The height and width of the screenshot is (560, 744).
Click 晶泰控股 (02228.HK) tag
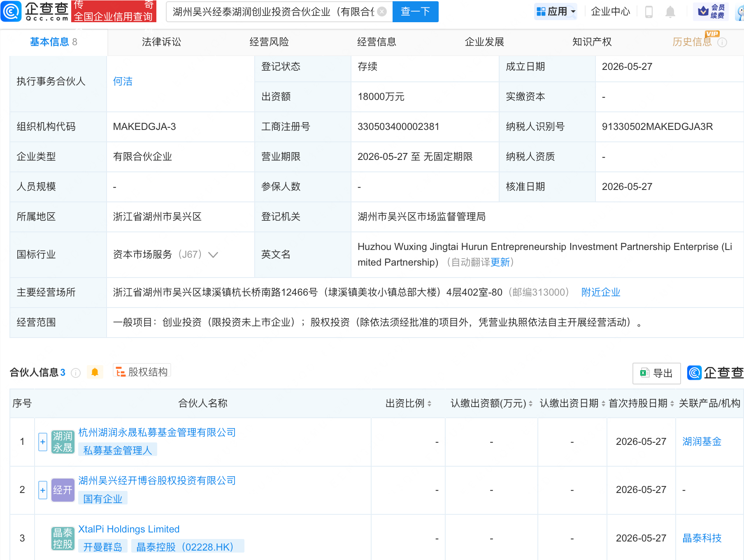point(188,547)
